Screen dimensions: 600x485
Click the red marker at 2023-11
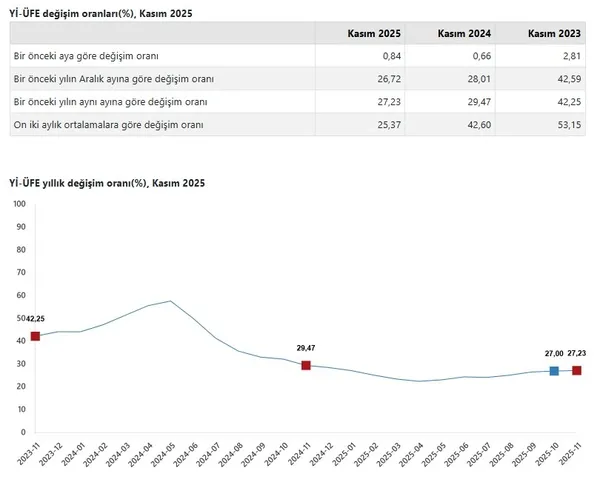click(36, 336)
